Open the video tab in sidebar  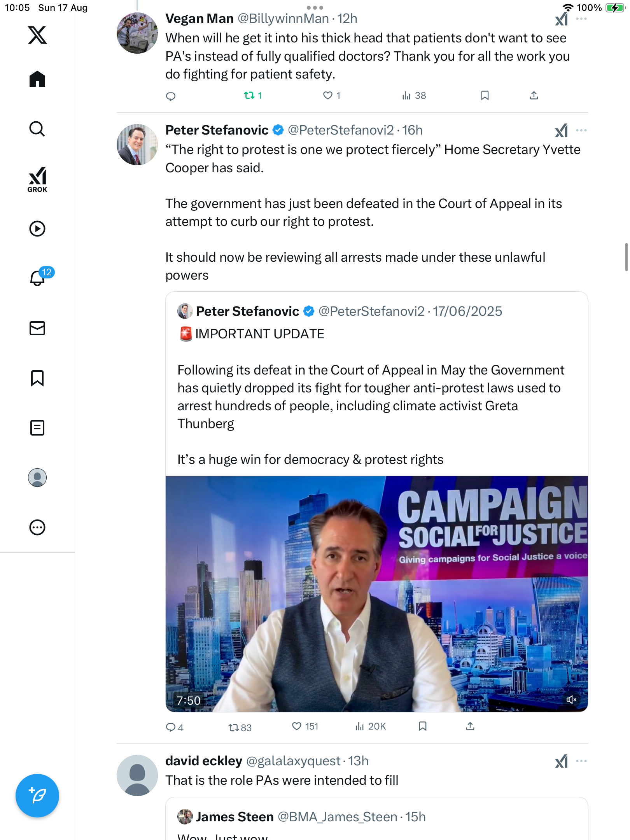[x=37, y=229]
